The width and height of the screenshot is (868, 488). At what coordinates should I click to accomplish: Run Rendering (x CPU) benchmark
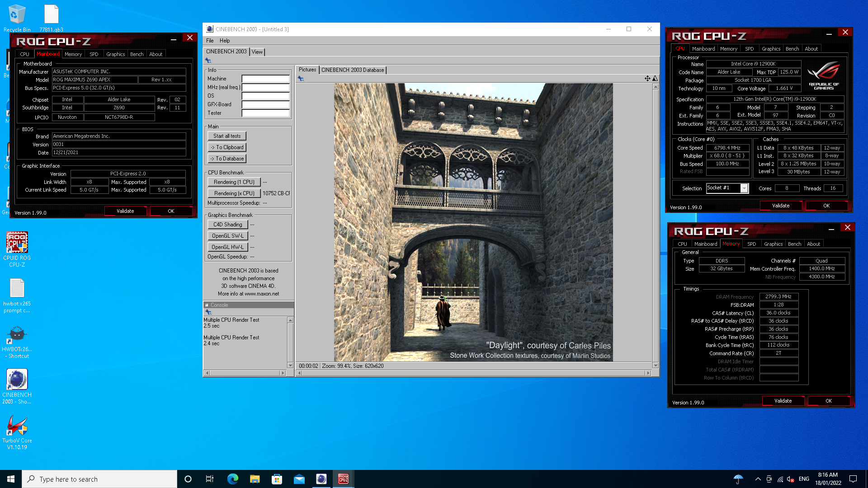click(234, 193)
